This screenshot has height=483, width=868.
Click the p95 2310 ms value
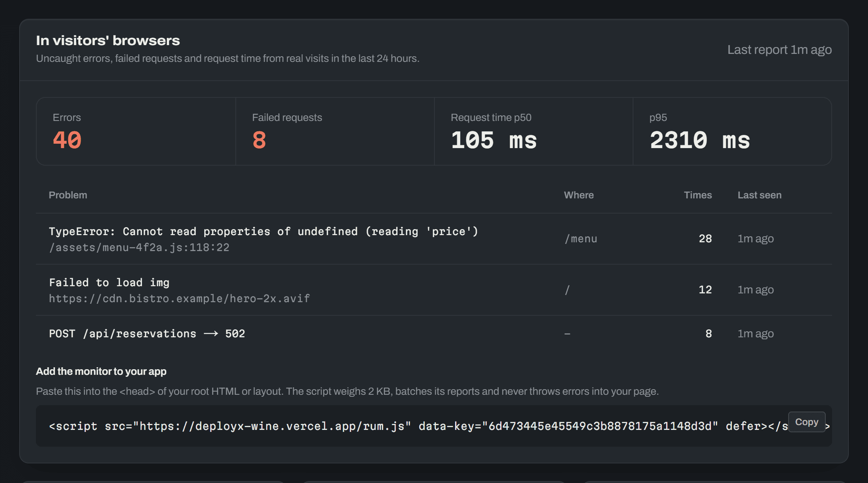point(700,140)
